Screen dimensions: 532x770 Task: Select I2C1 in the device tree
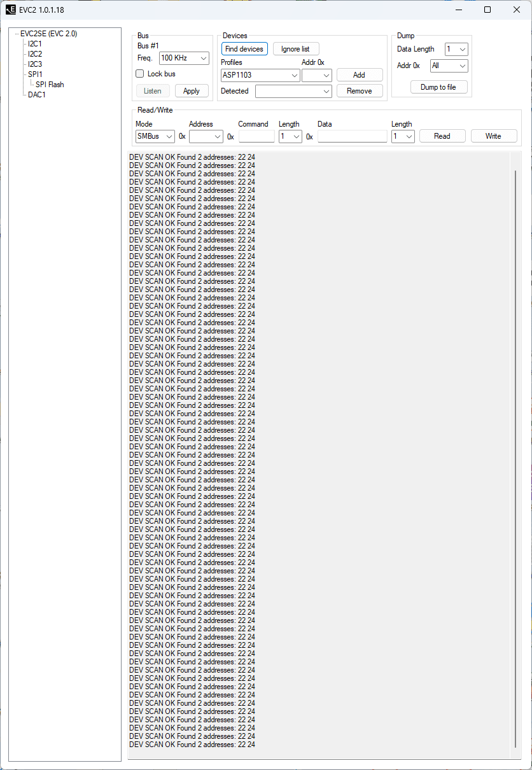coord(35,44)
